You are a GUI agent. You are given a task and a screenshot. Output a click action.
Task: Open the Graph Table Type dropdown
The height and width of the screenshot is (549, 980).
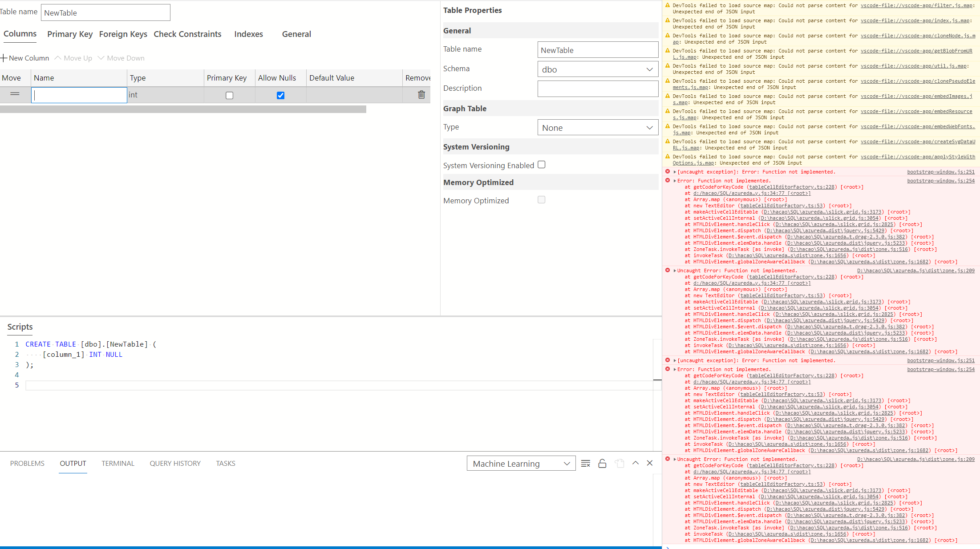tap(597, 127)
